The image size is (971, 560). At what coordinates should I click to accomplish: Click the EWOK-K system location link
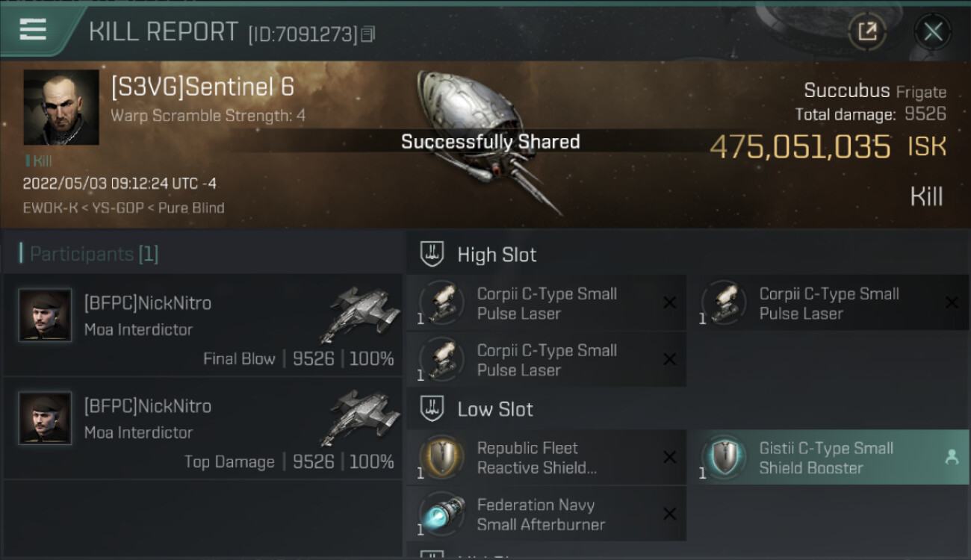point(51,208)
